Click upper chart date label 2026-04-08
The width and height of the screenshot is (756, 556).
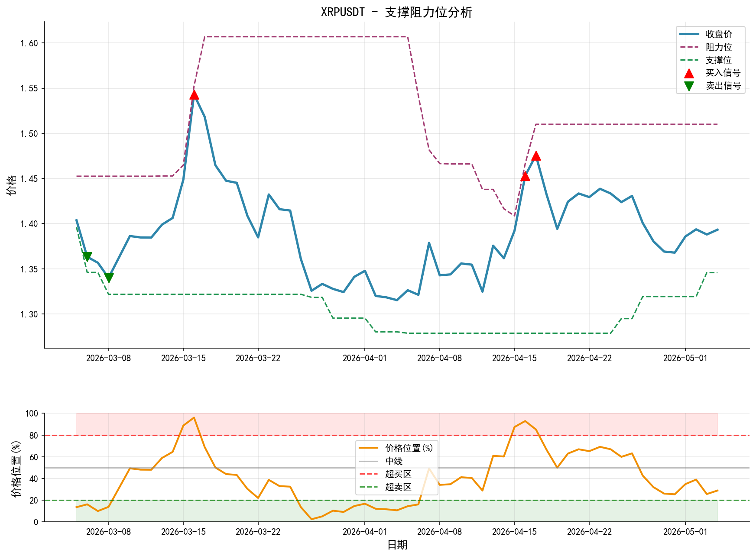(x=440, y=358)
